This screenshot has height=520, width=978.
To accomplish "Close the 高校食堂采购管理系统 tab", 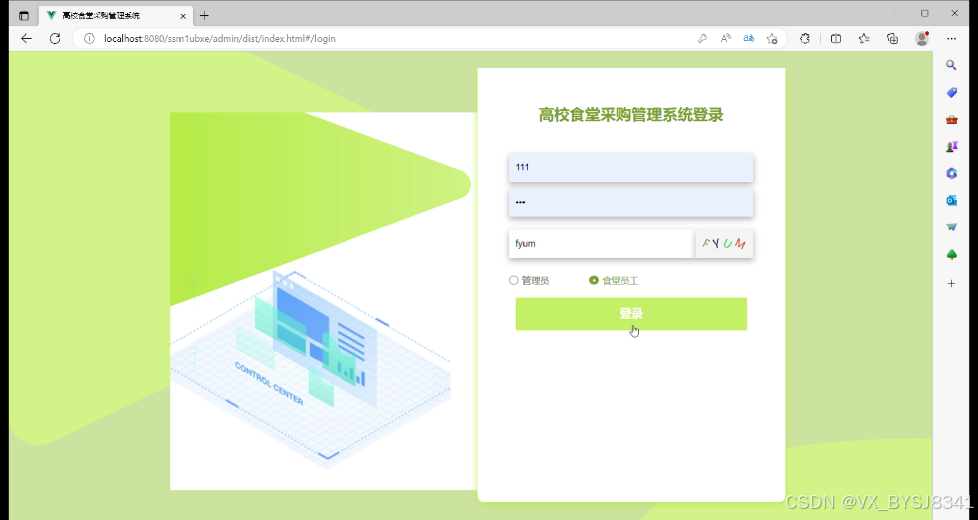I will [183, 16].
